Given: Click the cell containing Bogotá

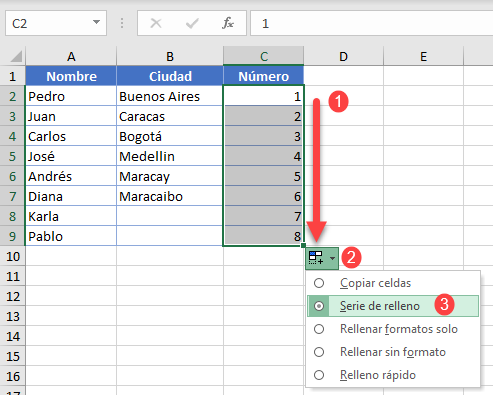Looking at the screenshot, I should click(170, 136).
